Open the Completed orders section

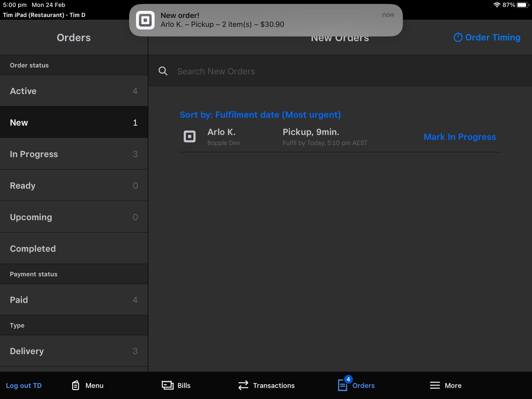(x=73, y=248)
